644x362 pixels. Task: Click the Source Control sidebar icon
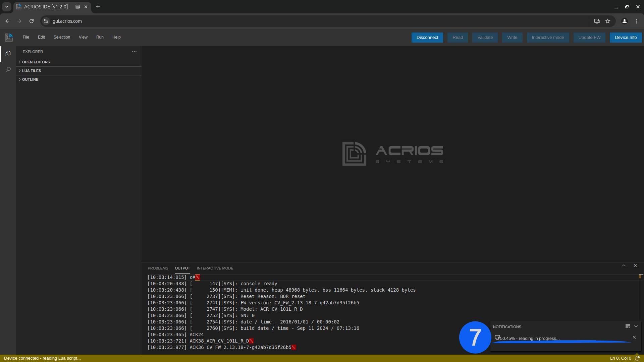(x=8, y=53)
